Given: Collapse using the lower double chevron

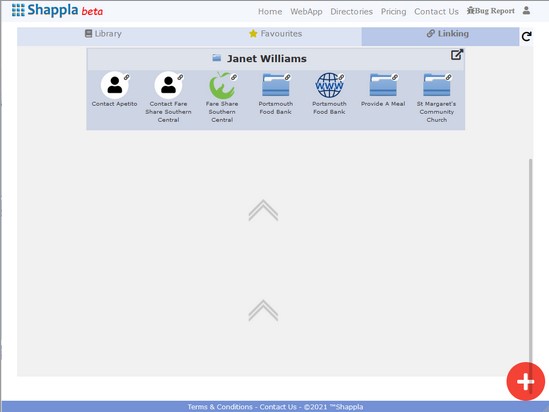Looking at the screenshot, I should coord(263,310).
